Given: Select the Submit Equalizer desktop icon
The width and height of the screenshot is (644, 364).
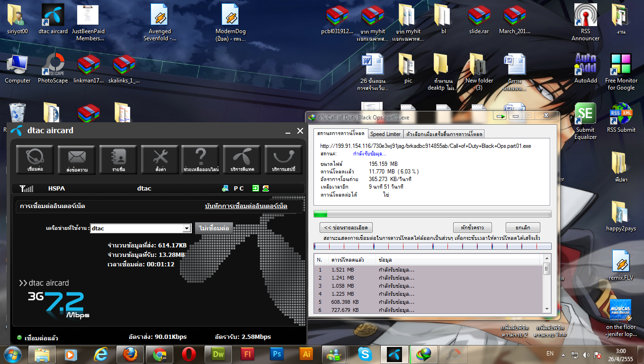Looking at the screenshot, I should point(586,121).
